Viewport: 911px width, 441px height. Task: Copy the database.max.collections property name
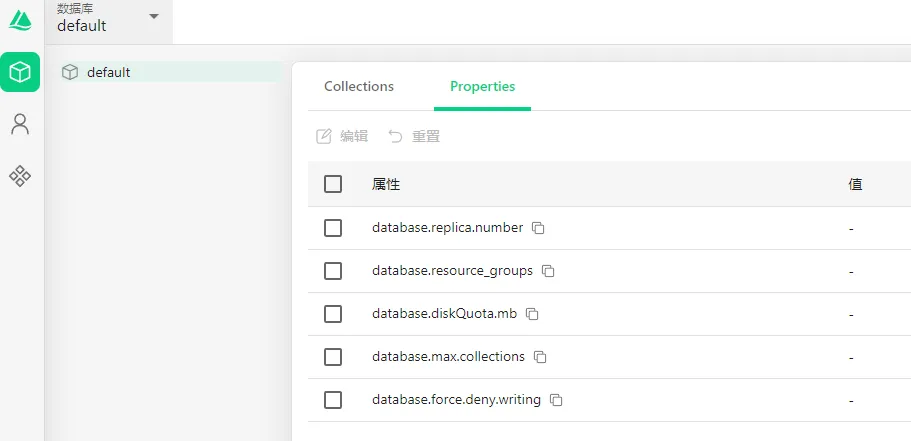tap(540, 357)
